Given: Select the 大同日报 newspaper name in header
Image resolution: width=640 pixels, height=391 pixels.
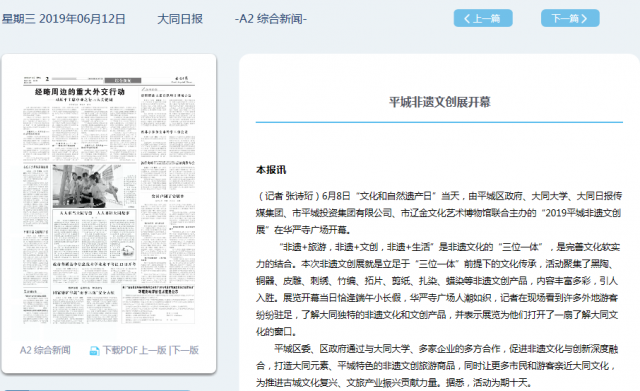Looking at the screenshot, I should coord(180,19).
